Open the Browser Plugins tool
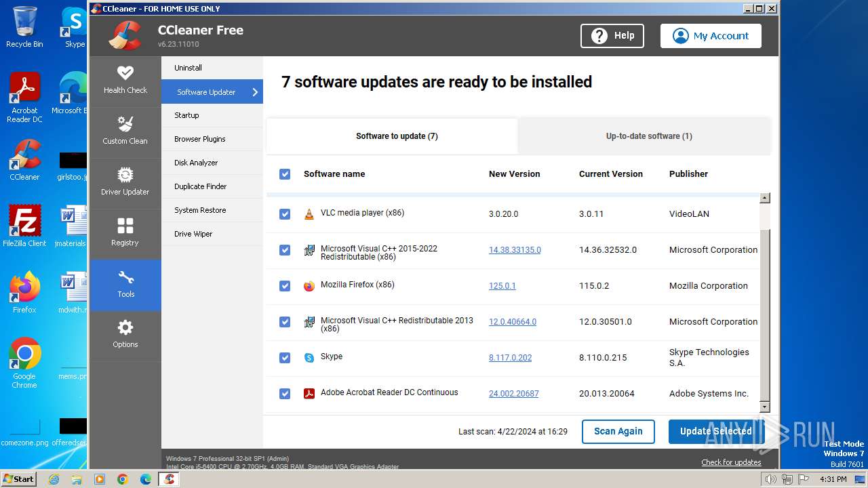Screen dimensions: 868x488 pyautogui.click(x=212, y=139)
